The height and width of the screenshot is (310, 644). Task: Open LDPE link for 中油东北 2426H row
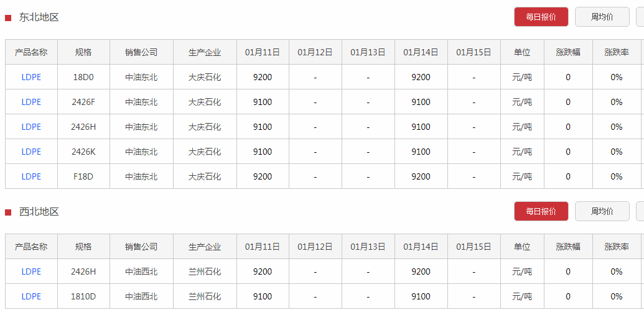tap(31, 127)
